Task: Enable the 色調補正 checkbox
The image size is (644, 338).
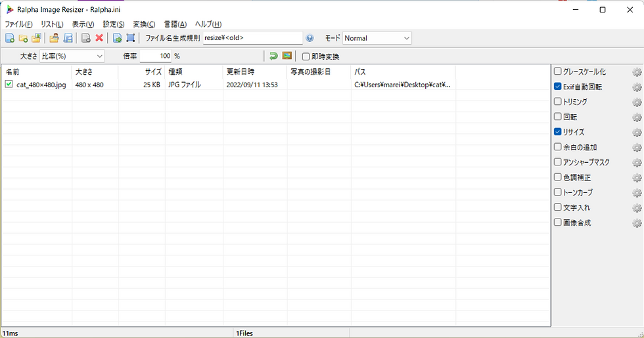Action: click(x=557, y=177)
